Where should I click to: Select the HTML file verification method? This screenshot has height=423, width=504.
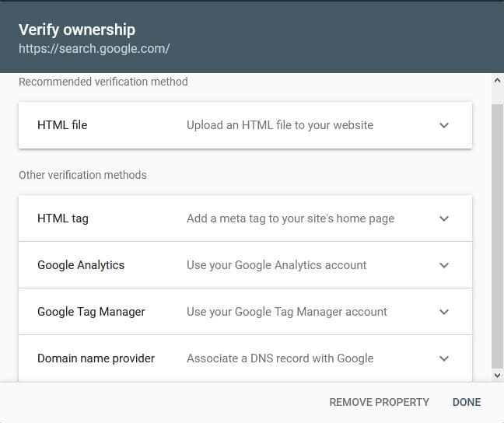coord(62,125)
